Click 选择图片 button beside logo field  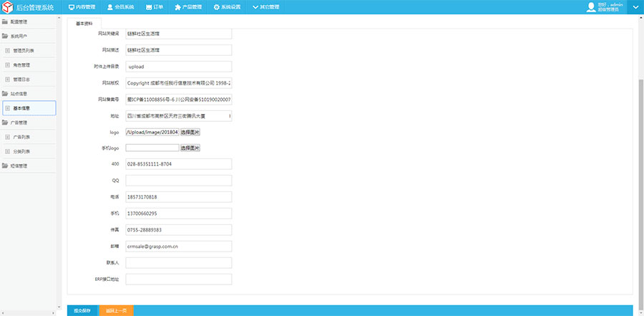[190, 132]
